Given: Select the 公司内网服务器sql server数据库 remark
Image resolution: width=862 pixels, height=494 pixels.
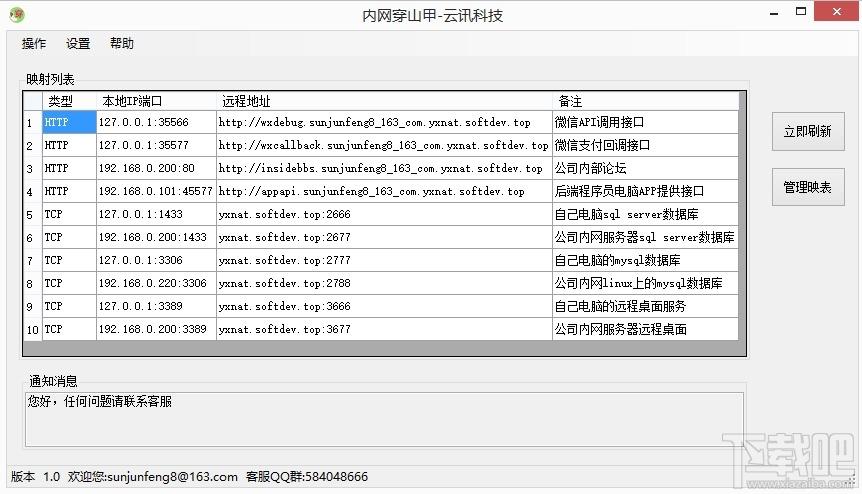Looking at the screenshot, I should pyautogui.click(x=645, y=237).
